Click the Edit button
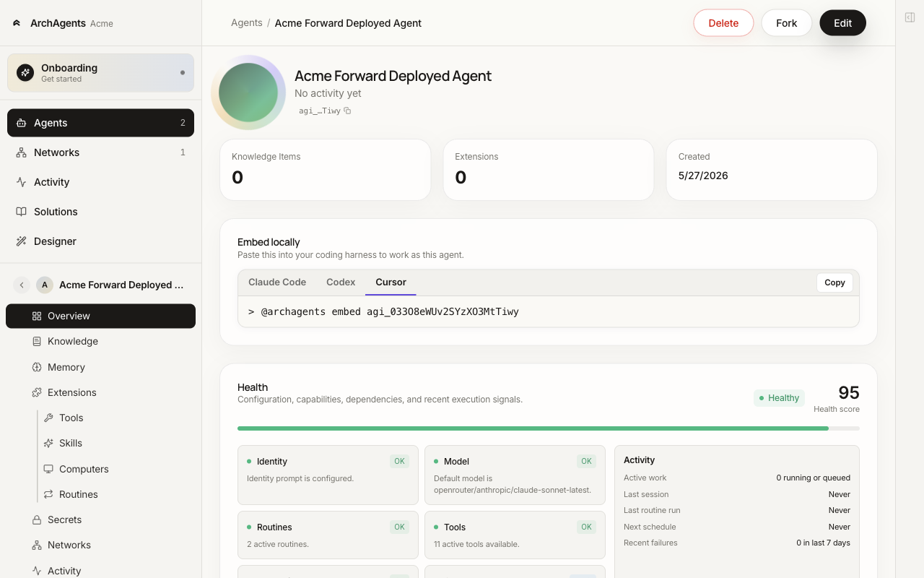Viewport: 924px width, 578px height. click(842, 23)
